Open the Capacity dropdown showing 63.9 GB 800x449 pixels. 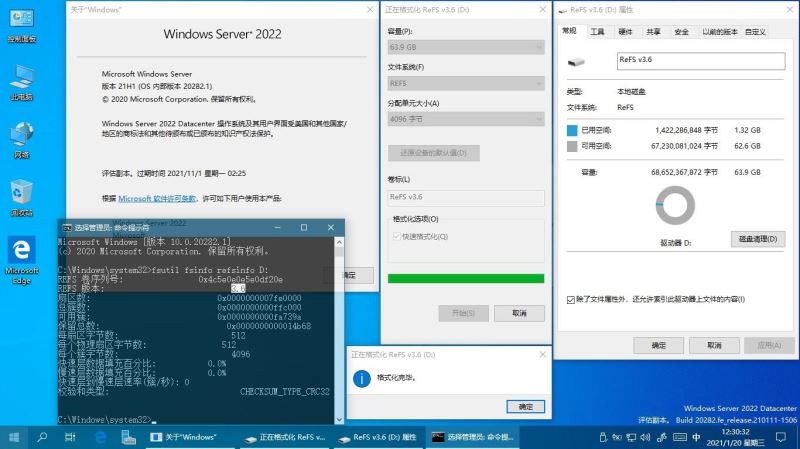coord(466,47)
